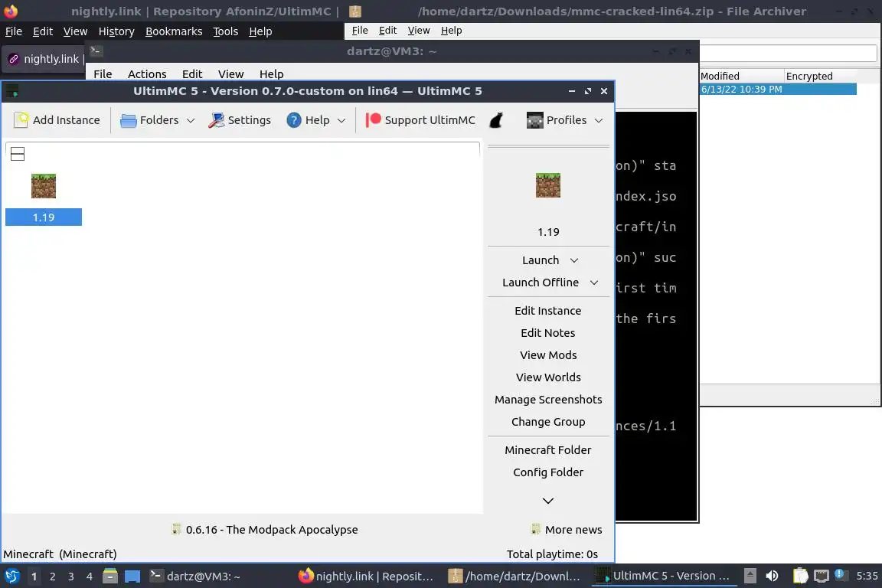The image size is (882, 588).
Task: Select the 6/13/22 10:39 PM archive row
Action: (x=778, y=89)
